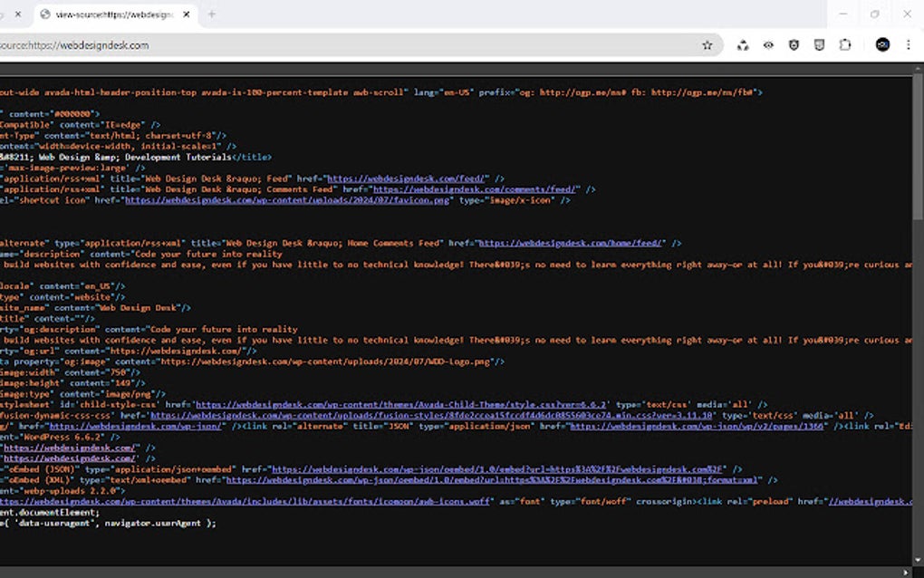Toggle the bookmark star for this page

707,44
